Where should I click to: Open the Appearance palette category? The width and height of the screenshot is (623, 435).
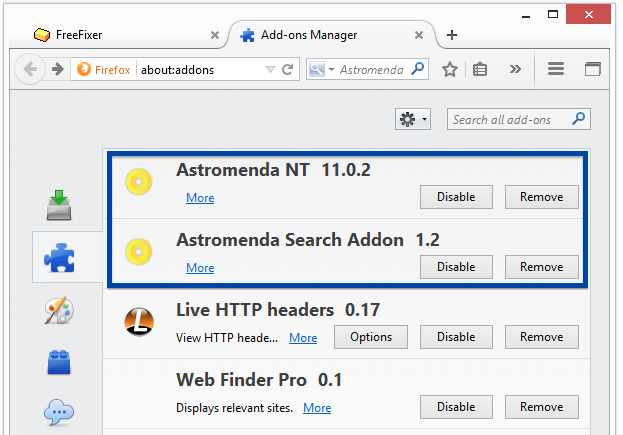[59, 310]
